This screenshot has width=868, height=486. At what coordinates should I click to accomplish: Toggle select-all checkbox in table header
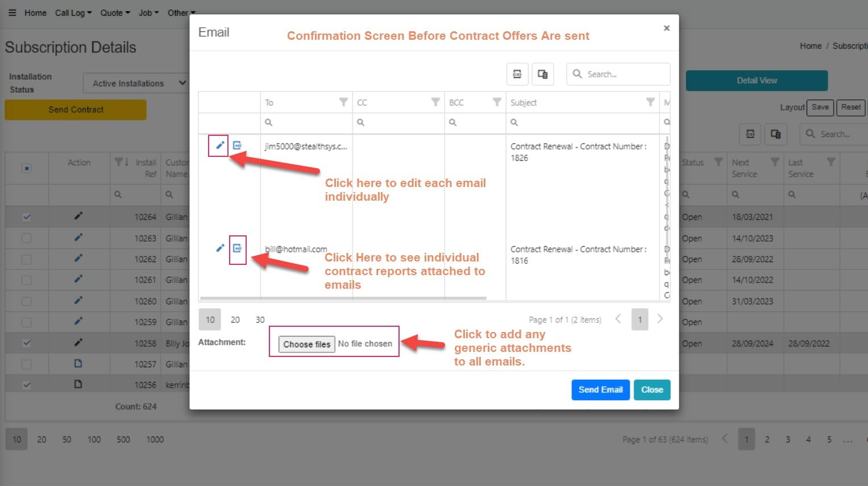[27, 168]
